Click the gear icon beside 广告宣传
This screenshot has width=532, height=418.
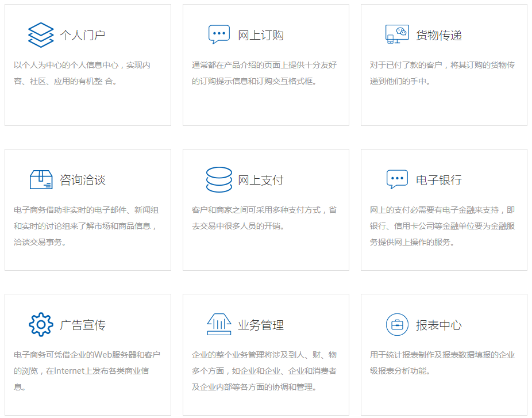41,325
